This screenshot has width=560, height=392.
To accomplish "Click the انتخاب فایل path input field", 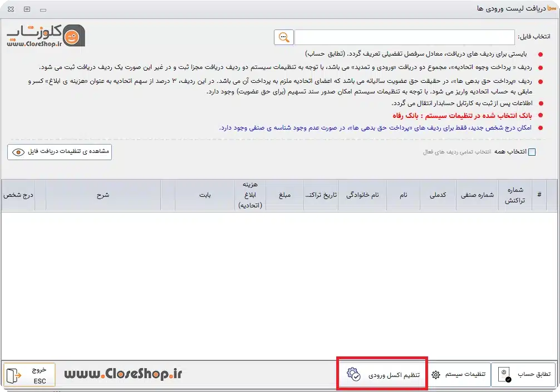I will (404, 37).
